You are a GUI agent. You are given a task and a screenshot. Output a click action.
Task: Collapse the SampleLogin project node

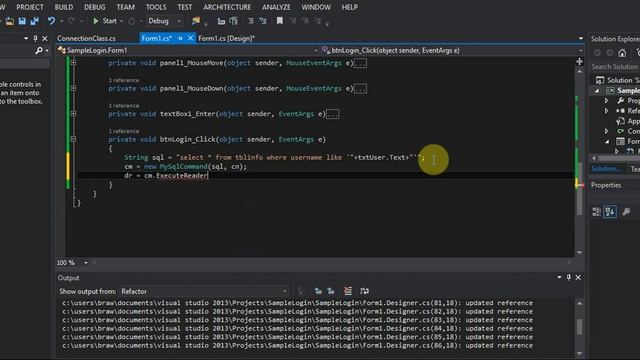click(597, 91)
